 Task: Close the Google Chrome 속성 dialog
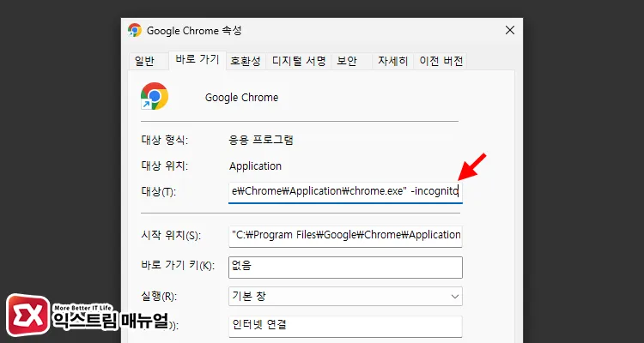[510, 30]
